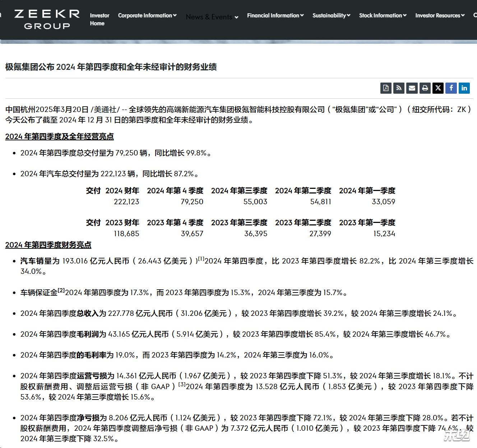Click the bold term 净亏损
This screenshot has width=477, height=448.
[x=88, y=418]
